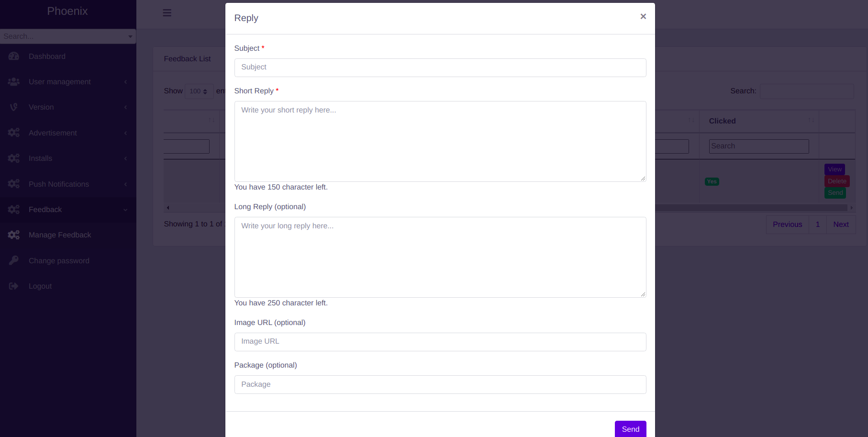Screen dimensions: 868x437
Task: Click the Image URL input field
Action: coord(440,342)
